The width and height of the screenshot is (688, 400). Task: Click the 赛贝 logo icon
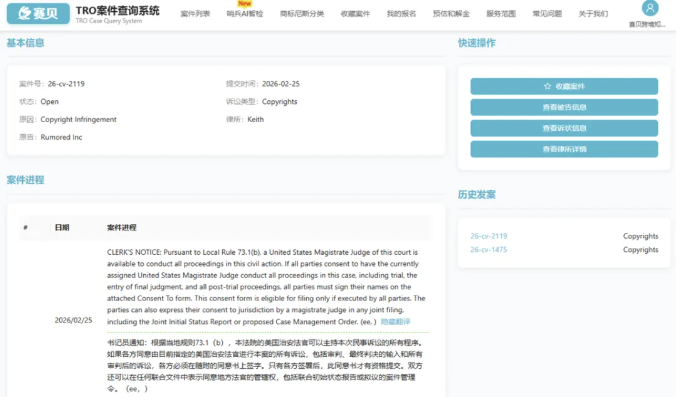[36, 13]
